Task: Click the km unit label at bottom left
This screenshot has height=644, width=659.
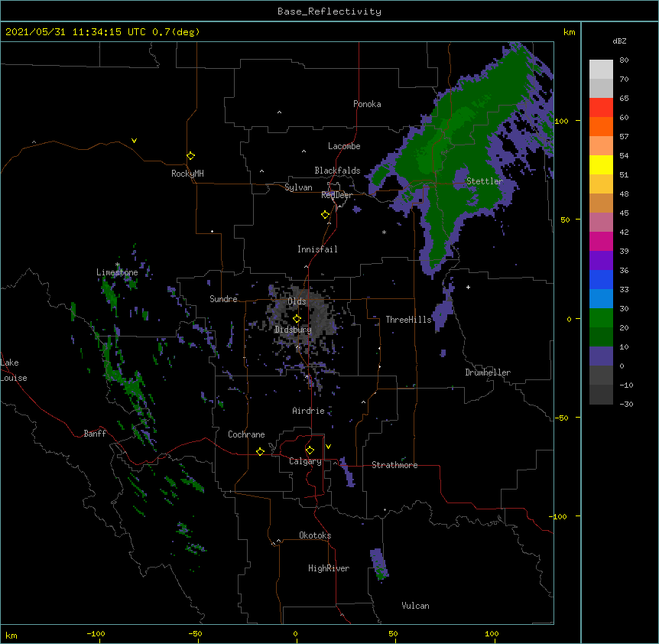Action: point(11,635)
